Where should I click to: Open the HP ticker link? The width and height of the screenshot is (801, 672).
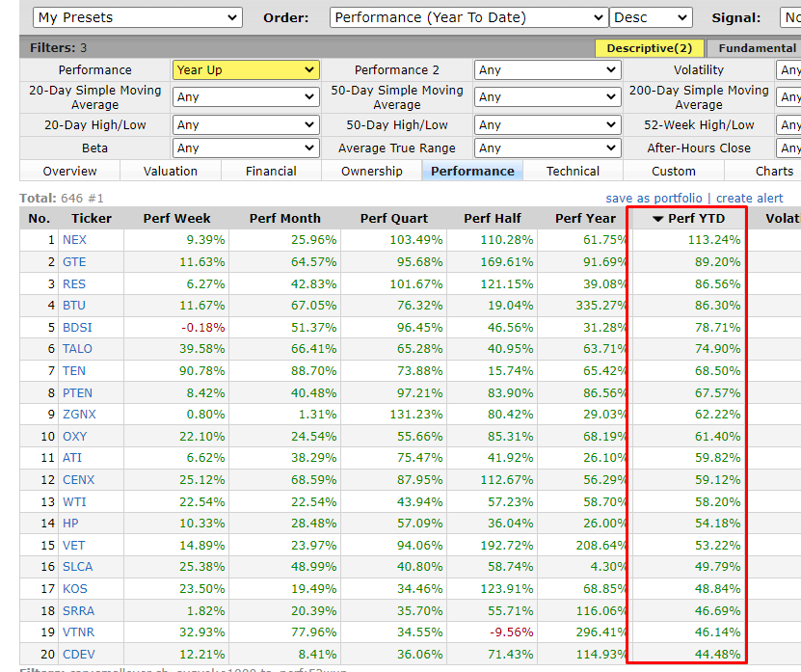(70, 524)
